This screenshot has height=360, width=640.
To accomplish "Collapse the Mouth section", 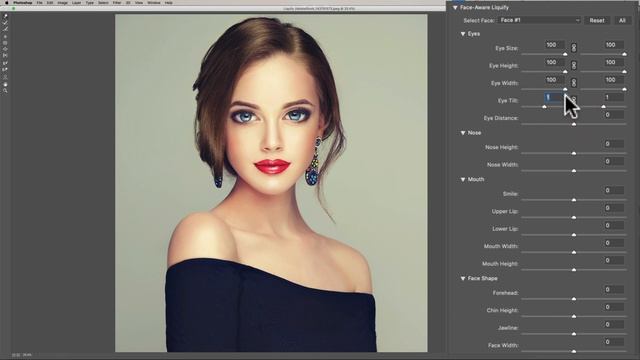I will tap(463, 179).
